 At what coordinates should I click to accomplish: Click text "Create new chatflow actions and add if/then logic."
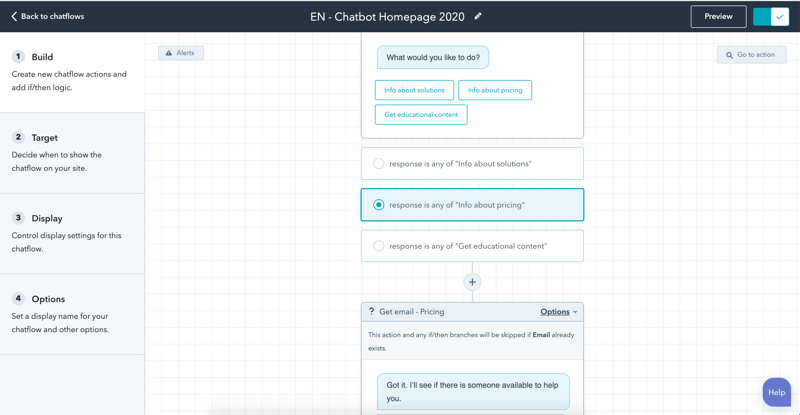[x=69, y=81]
